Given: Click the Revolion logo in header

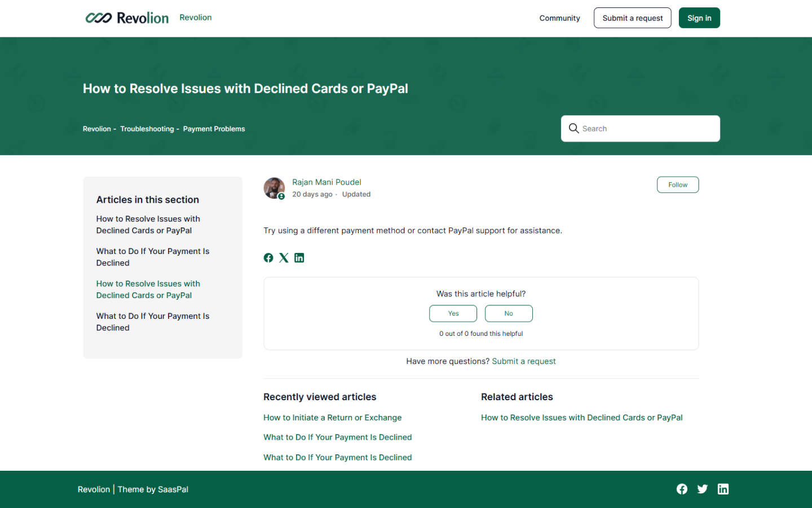Looking at the screenshot, I should click(127, 18).
